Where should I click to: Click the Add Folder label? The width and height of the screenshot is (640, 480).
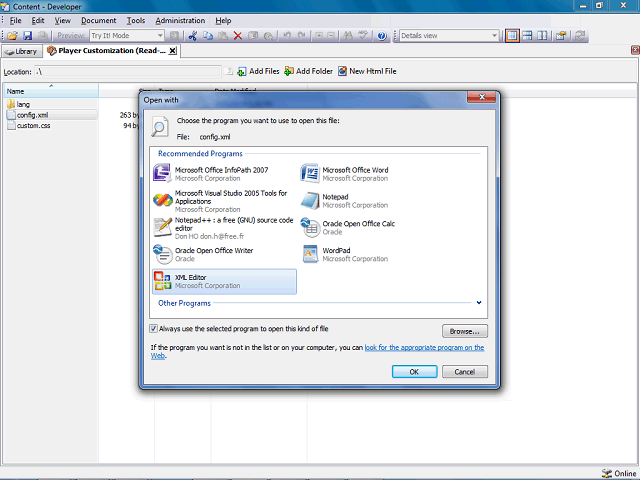314,71
